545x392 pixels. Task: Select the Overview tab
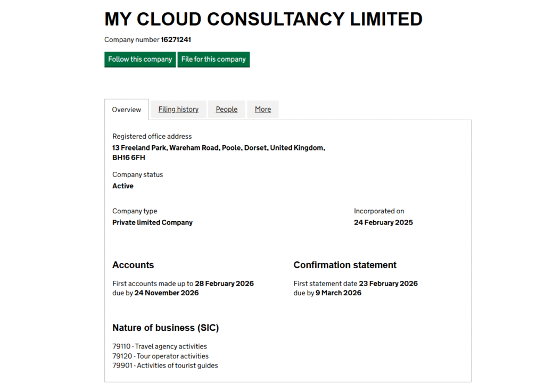pos(127,110)
